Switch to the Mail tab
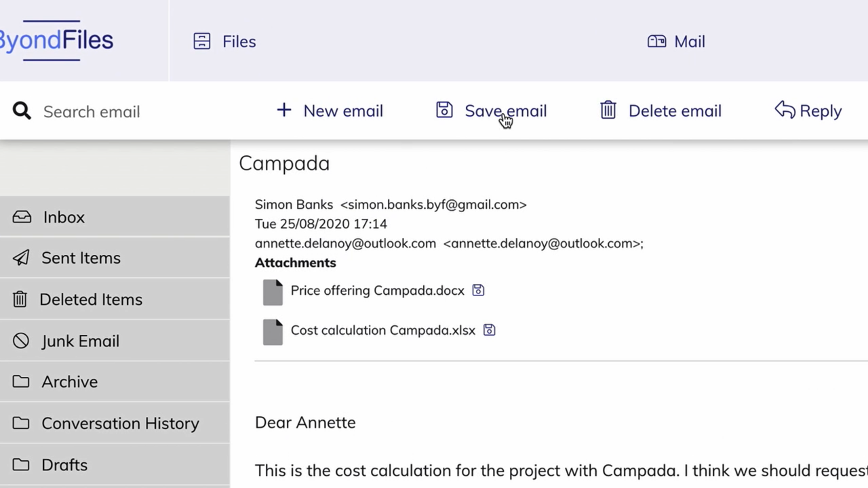The width and height of the screenshot is (868, 488). click(676, 41)
